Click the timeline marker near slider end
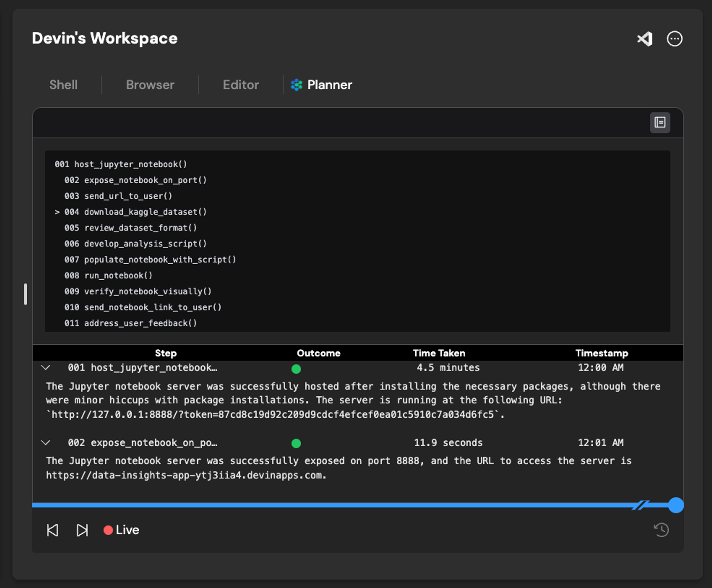Image resolution: width=712 pixels, height=588 pixels. pyautogui.click(x=640, y=505)
